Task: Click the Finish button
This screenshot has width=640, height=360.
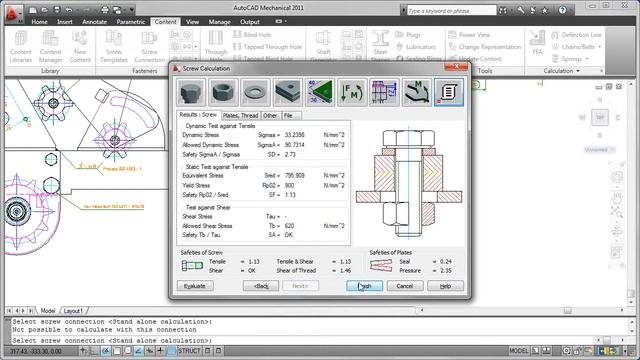Action: pos(364,286)
